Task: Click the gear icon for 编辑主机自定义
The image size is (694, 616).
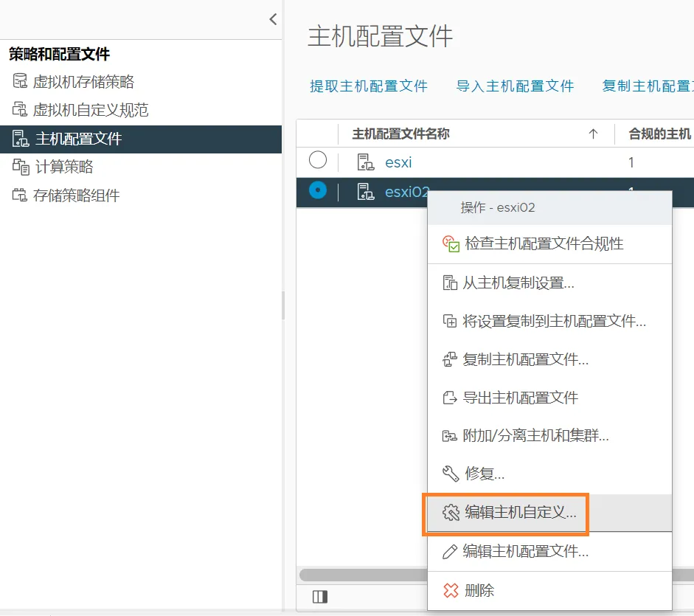Action: [451, 513]
